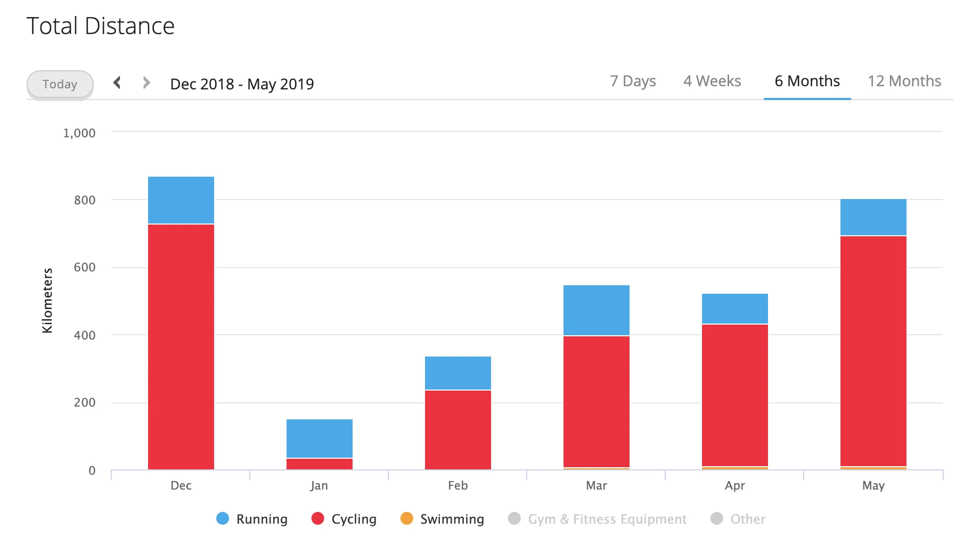
Task: Go to previous period with left arrow
Action: (117, 82)
